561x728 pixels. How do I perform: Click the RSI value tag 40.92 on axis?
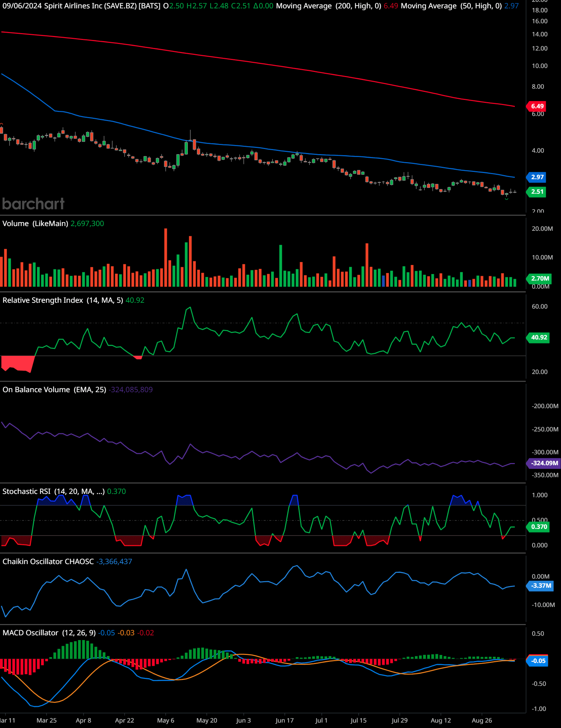(538, 337)
